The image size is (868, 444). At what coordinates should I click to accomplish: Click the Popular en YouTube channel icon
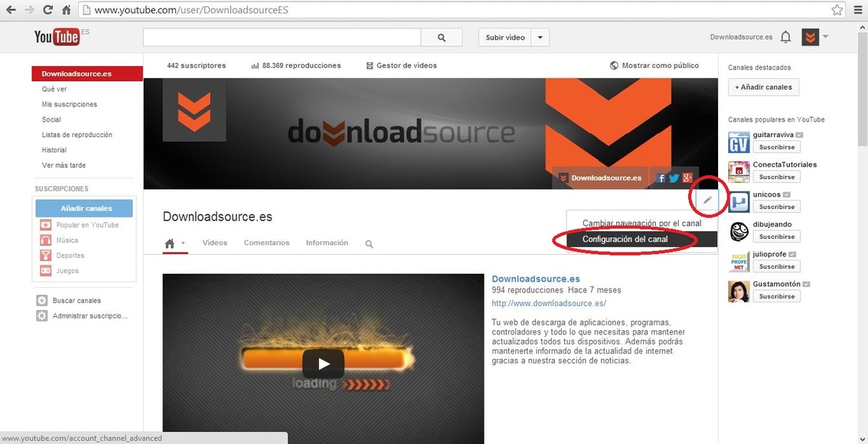[x=46, y=225]
